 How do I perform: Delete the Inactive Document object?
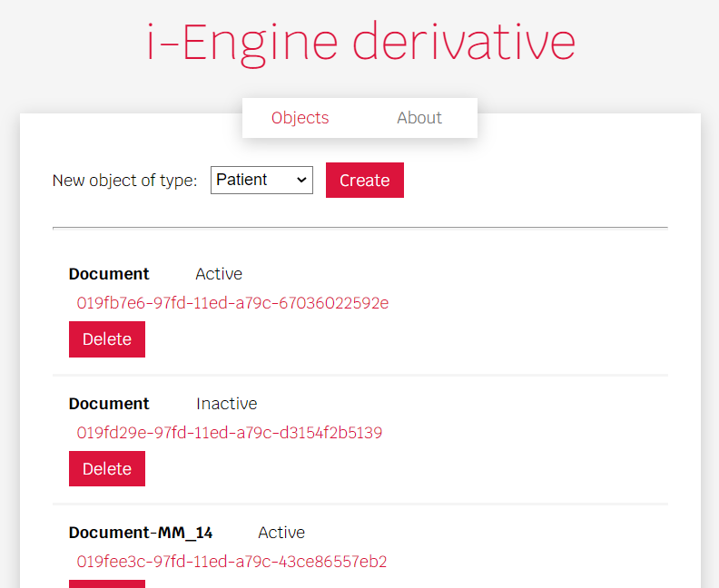tap(107, 469)
